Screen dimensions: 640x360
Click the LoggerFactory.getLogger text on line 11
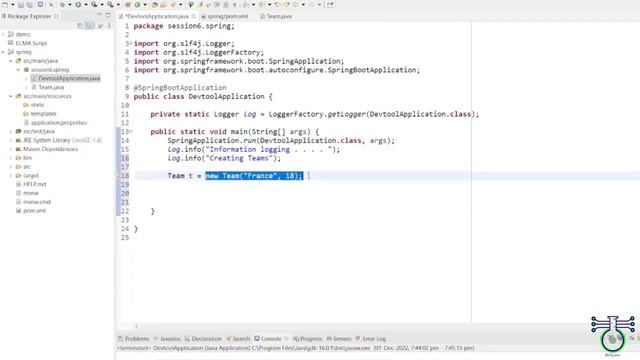(x=317, y=114)
